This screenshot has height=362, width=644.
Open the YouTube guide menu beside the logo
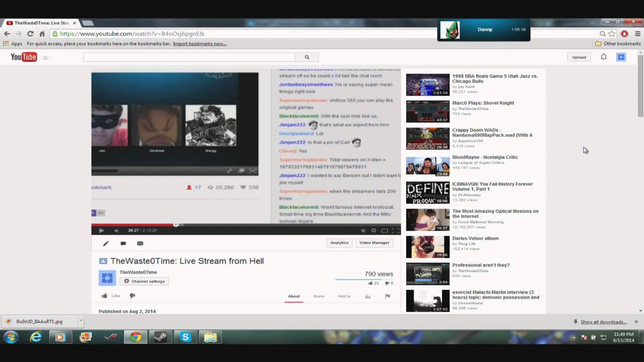(45, 57)
